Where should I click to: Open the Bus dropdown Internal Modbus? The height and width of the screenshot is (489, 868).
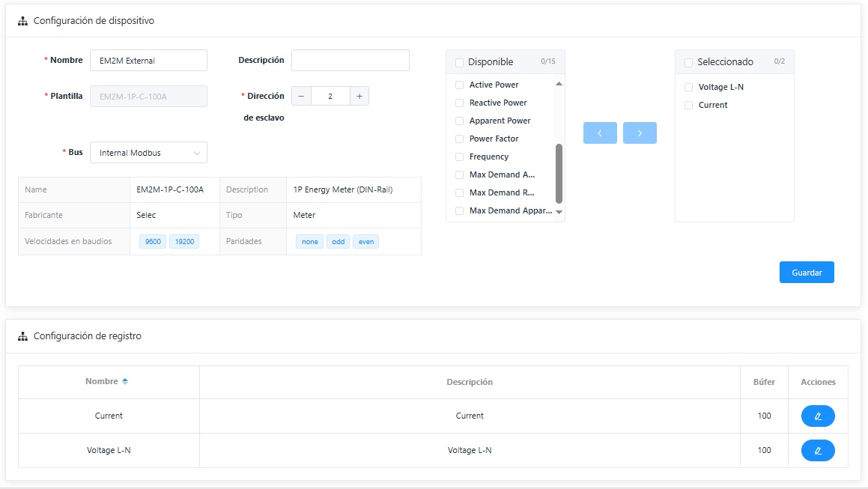click(x=148, y=153)
